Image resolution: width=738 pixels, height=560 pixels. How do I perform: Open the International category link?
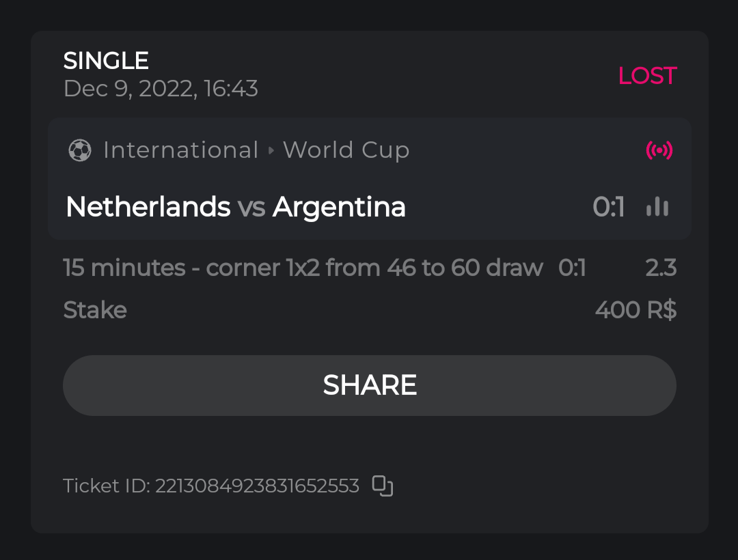(181, 150)
